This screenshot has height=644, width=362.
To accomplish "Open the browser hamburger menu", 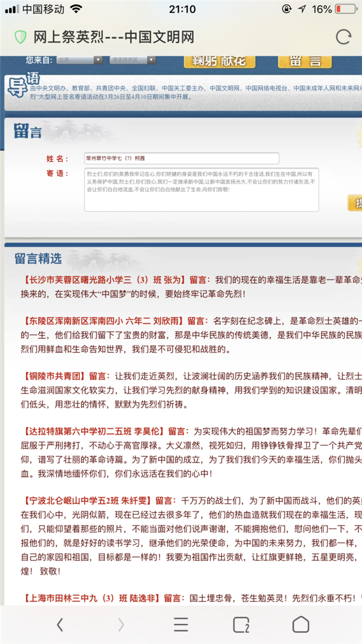I will click(181, 625).
